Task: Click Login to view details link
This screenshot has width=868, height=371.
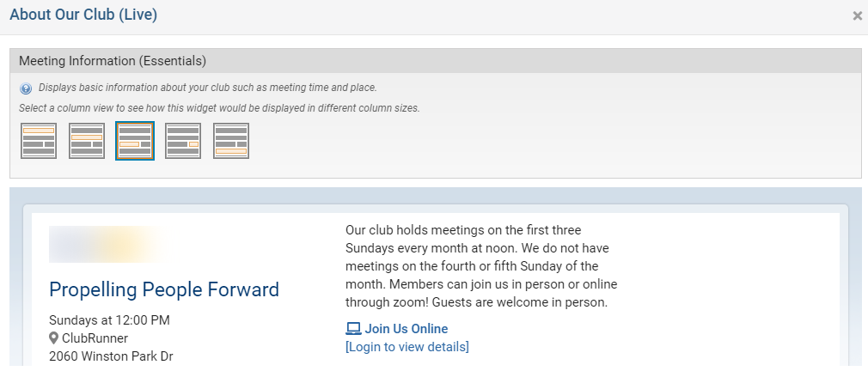Action: point(406,347)
